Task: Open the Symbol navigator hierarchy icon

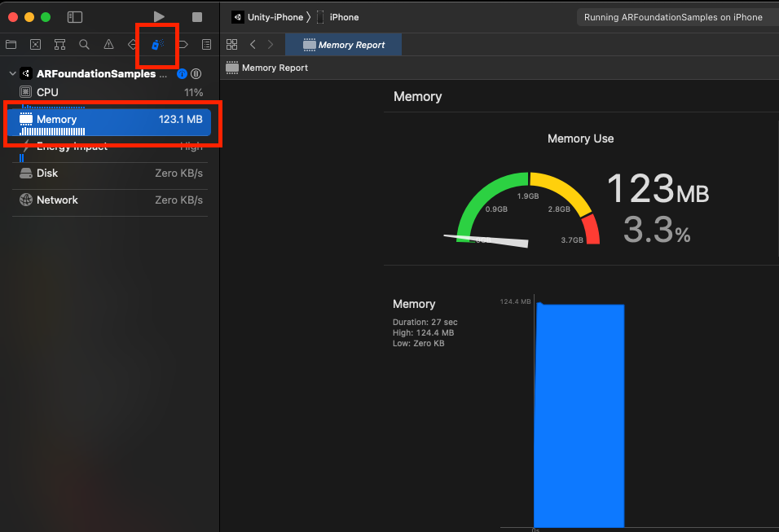Action: 59,45
